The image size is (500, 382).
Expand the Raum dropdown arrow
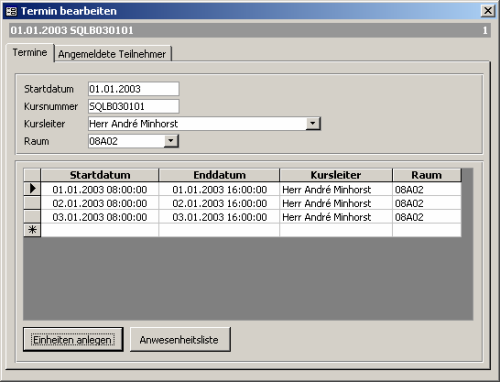[171, 141]
